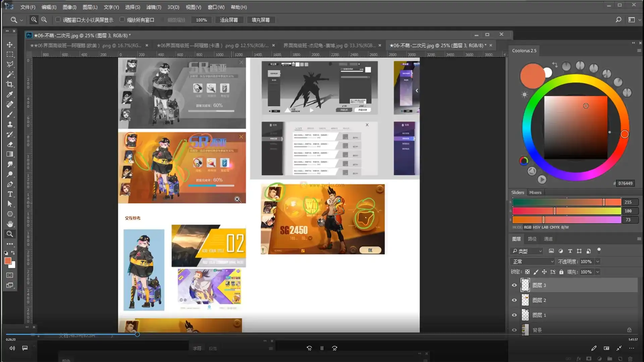644x362 pixels.
Task: Click the 填充屏幕 button
Action: tap(261, 20)
